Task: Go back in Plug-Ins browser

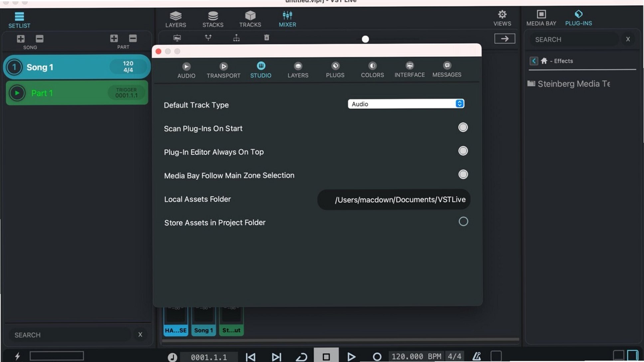Action: tap(534, 61)
